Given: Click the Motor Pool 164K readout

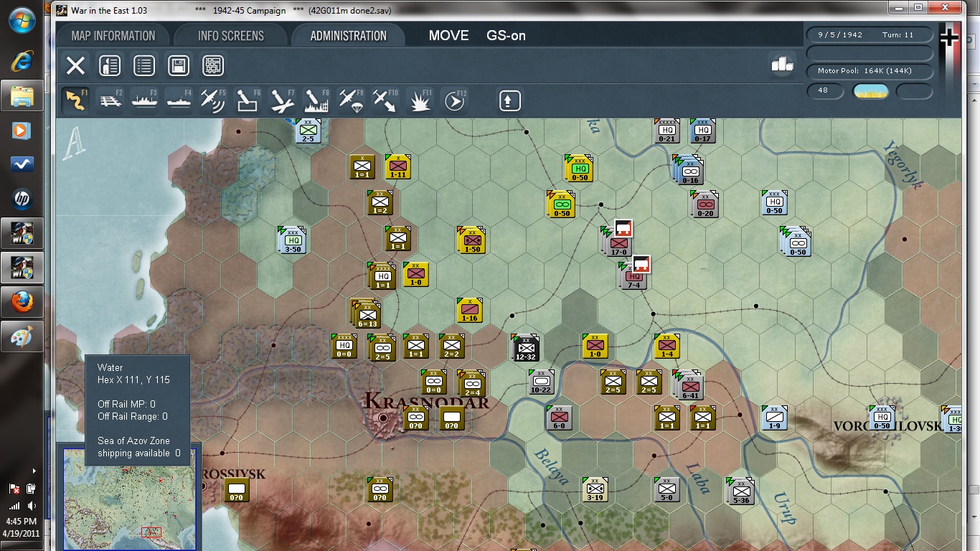Looking at the screenshot, I should 870,71.
